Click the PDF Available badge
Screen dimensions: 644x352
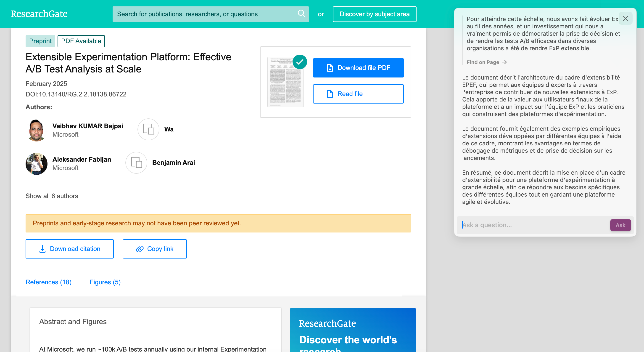pos(81,41)
